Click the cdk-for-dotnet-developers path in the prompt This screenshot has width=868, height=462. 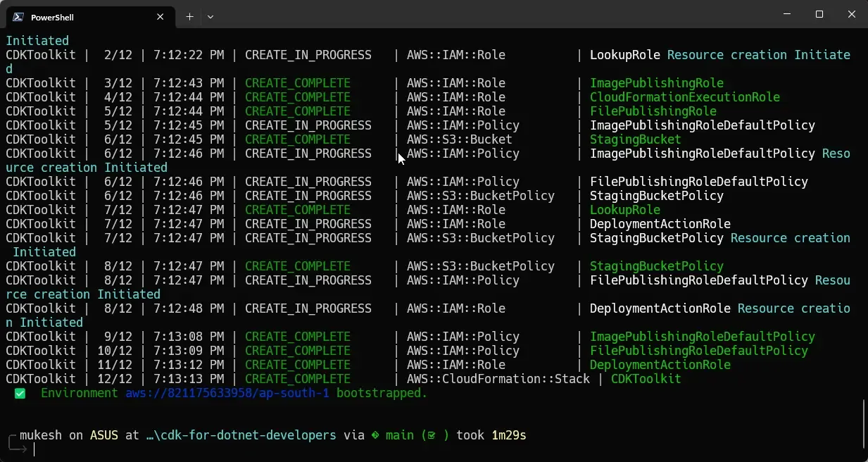click(x=239, y=435)
